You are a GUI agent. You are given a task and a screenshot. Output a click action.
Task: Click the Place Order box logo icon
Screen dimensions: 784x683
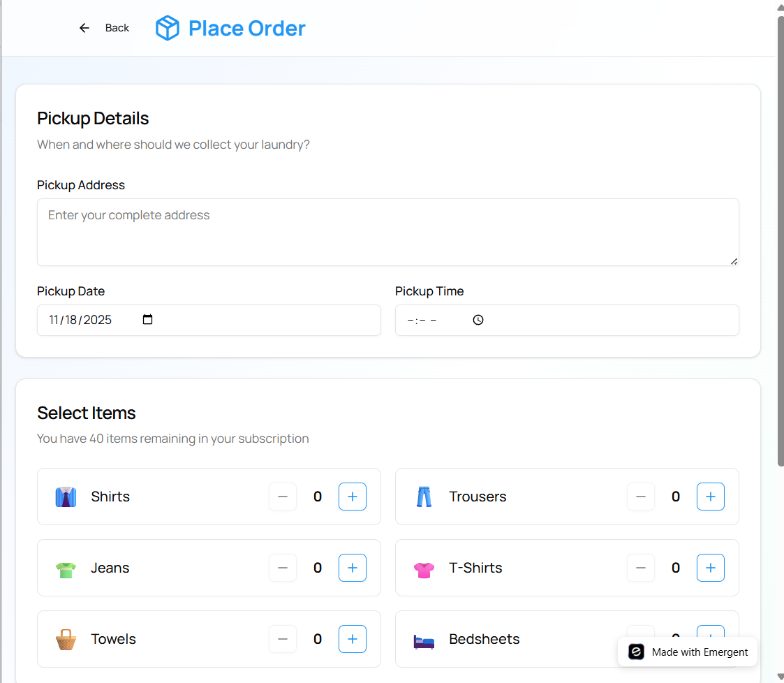168,28
